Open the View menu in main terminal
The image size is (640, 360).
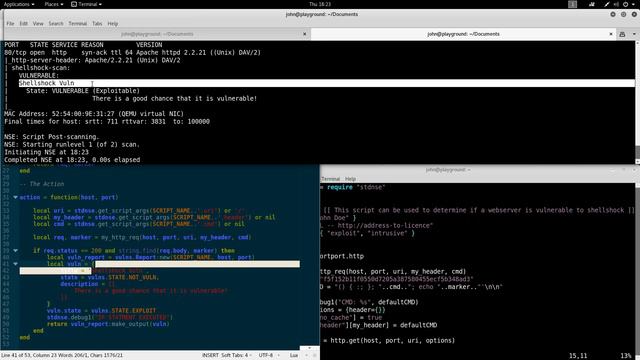(x=38, y=24)
